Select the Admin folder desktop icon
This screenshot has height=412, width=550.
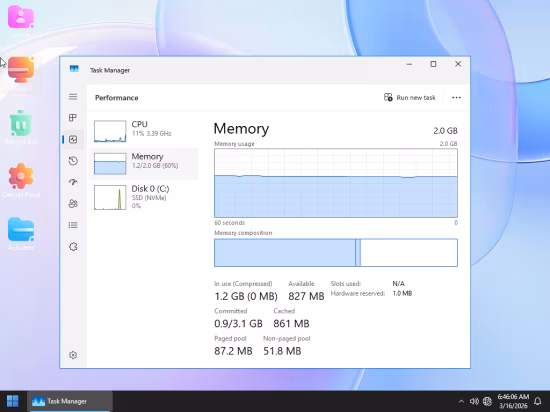21,21
